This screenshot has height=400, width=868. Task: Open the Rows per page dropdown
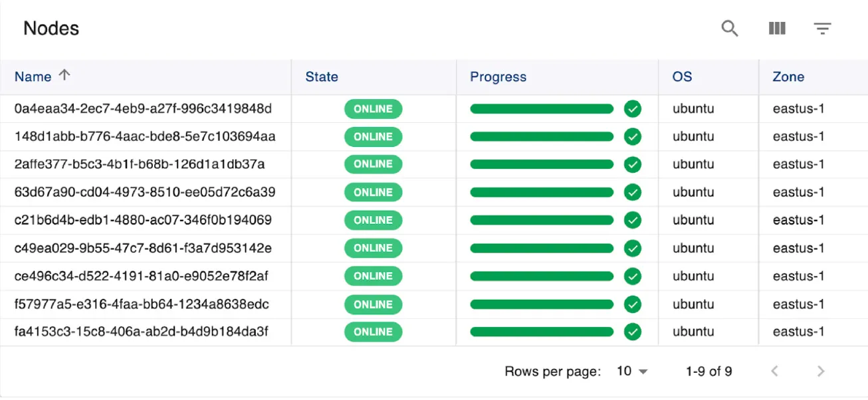coord(632,371)
